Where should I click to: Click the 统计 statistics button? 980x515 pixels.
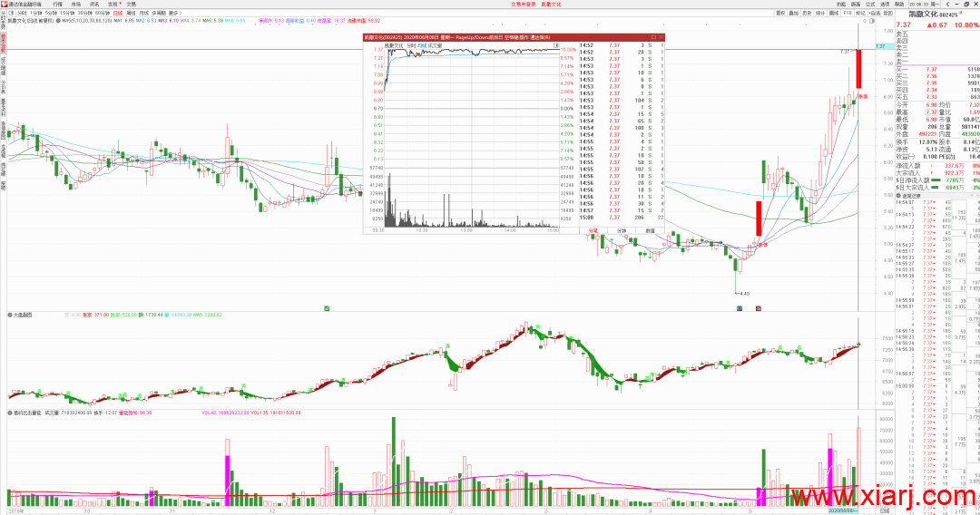click(x=820, y=13)
